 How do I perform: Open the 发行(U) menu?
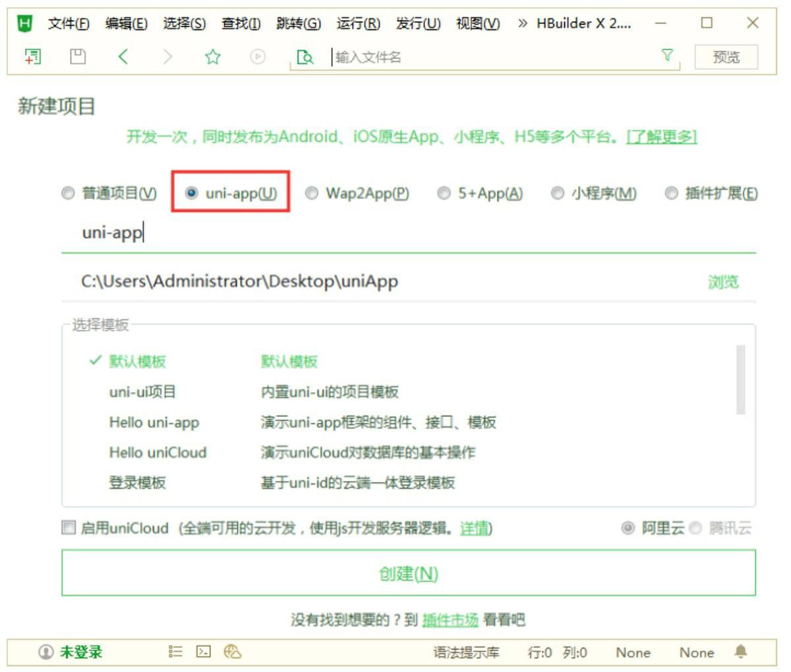coord(419,24)
